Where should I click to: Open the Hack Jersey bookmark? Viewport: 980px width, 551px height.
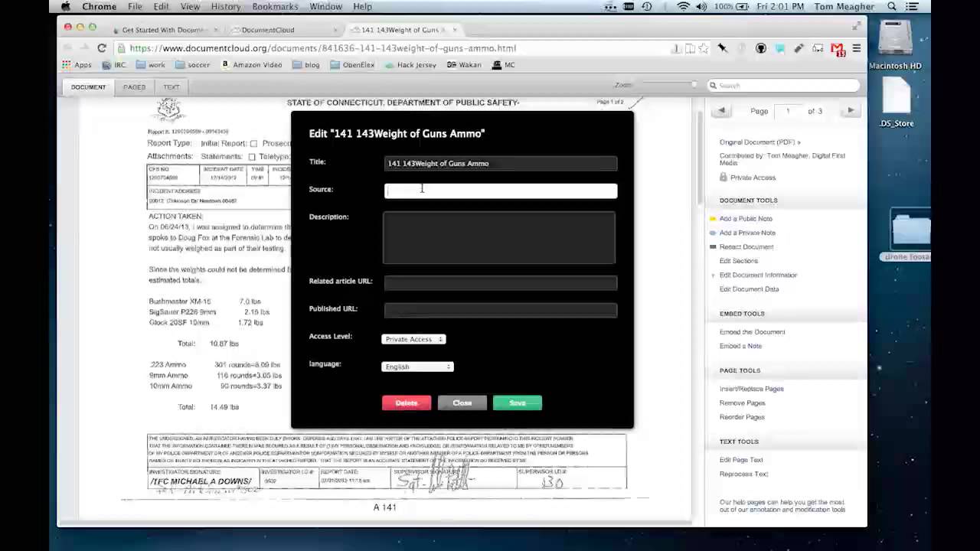[x=410, y=65]
